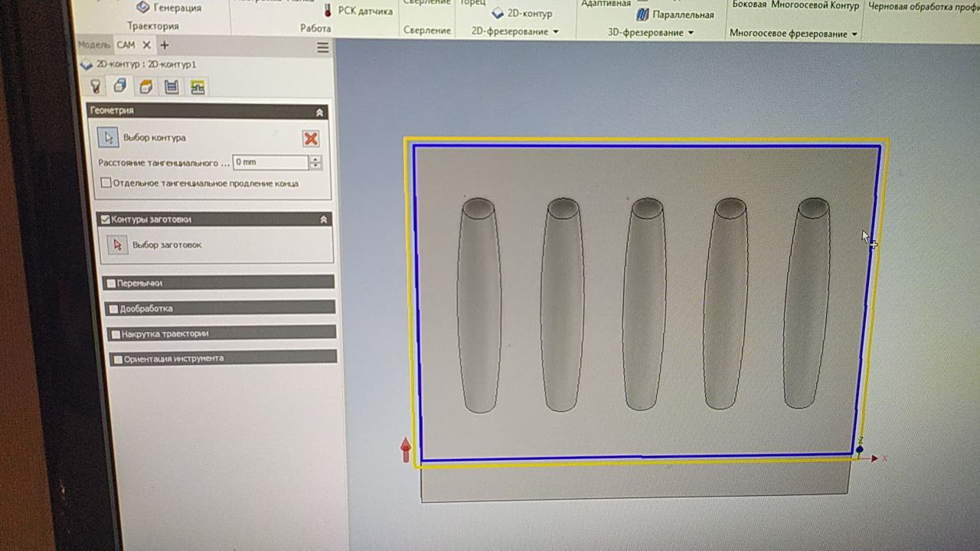Open the Passes tab icon in operation dialog
Screen dimensions: 980x551
(x=171, y=86)
